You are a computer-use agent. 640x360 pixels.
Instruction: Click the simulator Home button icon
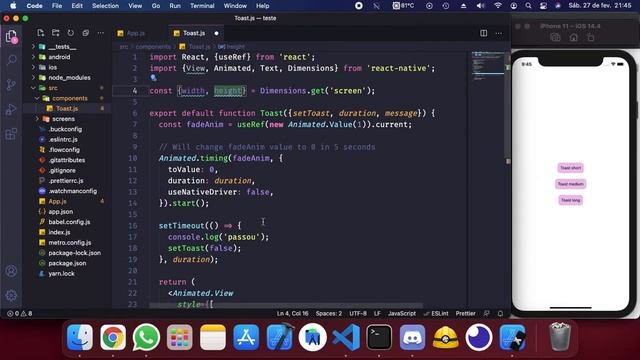[x=573, y=38]
